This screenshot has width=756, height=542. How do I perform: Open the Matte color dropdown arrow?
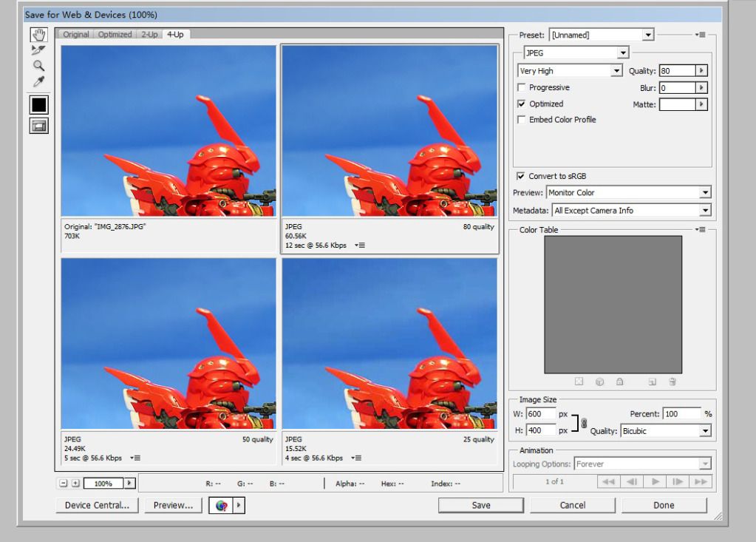701,104
